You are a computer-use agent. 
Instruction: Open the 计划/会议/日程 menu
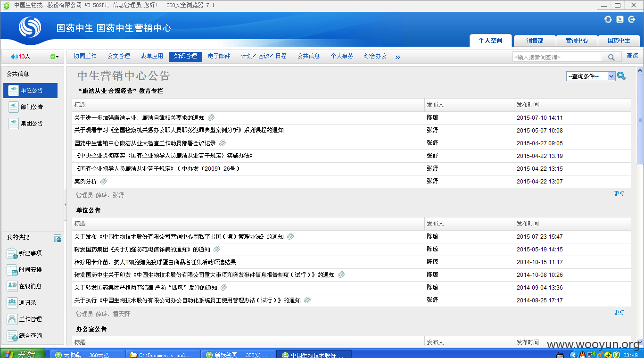coord(264,56)
